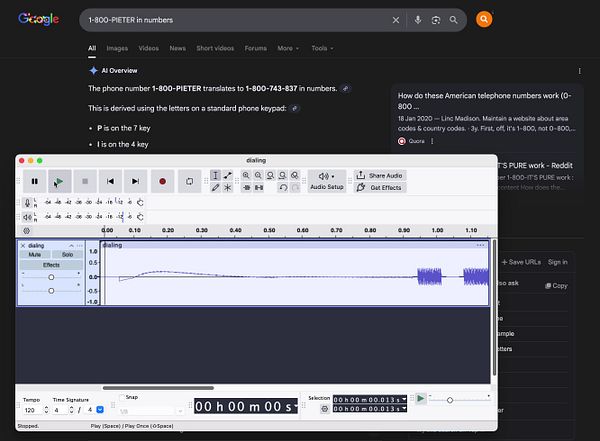Select the Draw pencil tool

point(215,188)
